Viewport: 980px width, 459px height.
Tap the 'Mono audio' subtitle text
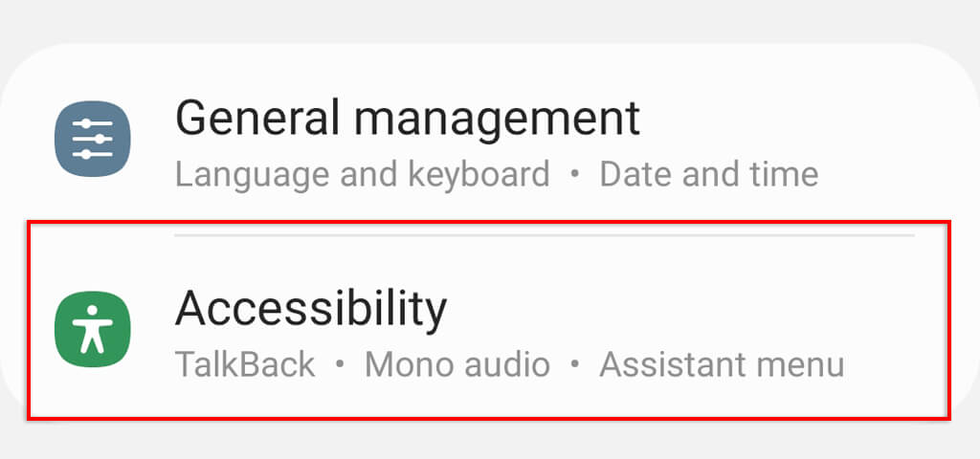457,364
